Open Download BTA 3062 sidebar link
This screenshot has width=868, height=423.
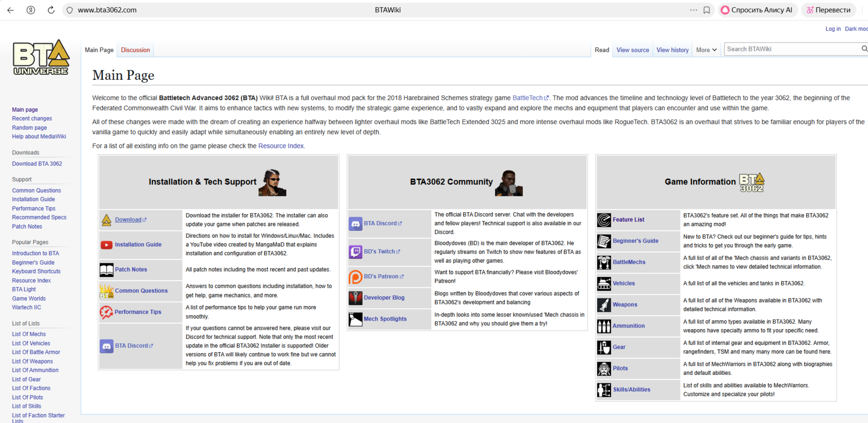[x=37, y=164]
